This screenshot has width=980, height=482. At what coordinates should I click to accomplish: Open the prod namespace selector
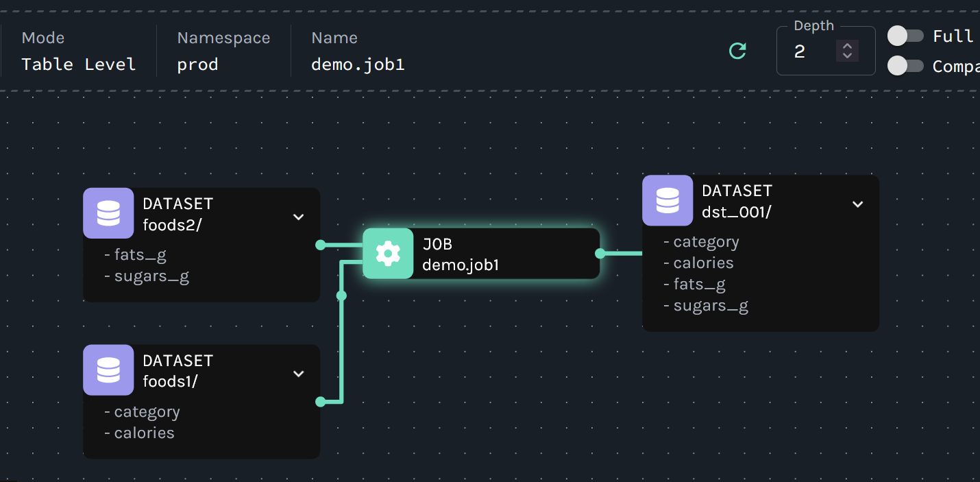198,64
